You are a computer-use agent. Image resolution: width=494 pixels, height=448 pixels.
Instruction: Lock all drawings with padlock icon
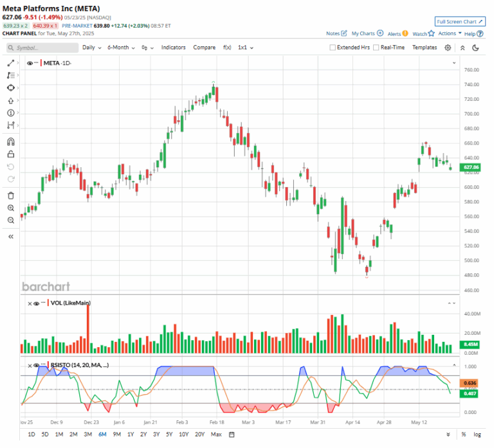[x=11, y=154]
